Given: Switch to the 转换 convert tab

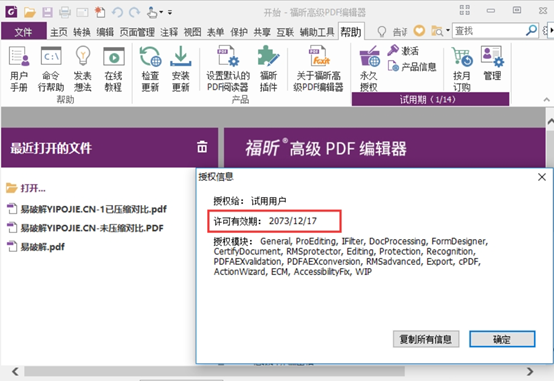Looking at the screenshot, I should 82,32.
